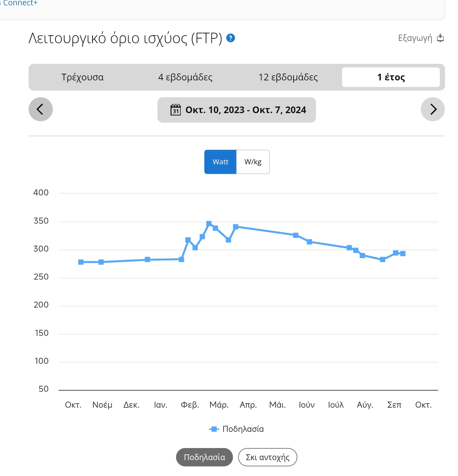
Task: Go to next date range arrow
Action: point(433,109)
